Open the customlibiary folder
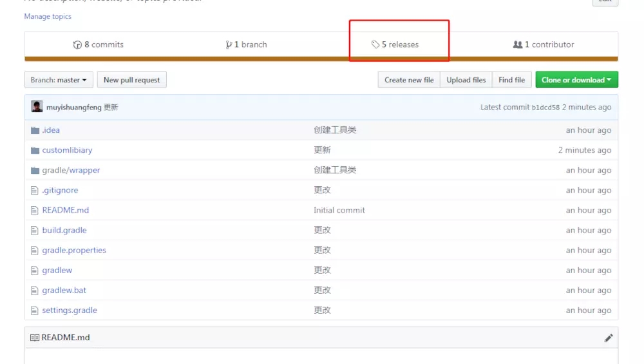 pyautogui.click(x=68, y=150)
